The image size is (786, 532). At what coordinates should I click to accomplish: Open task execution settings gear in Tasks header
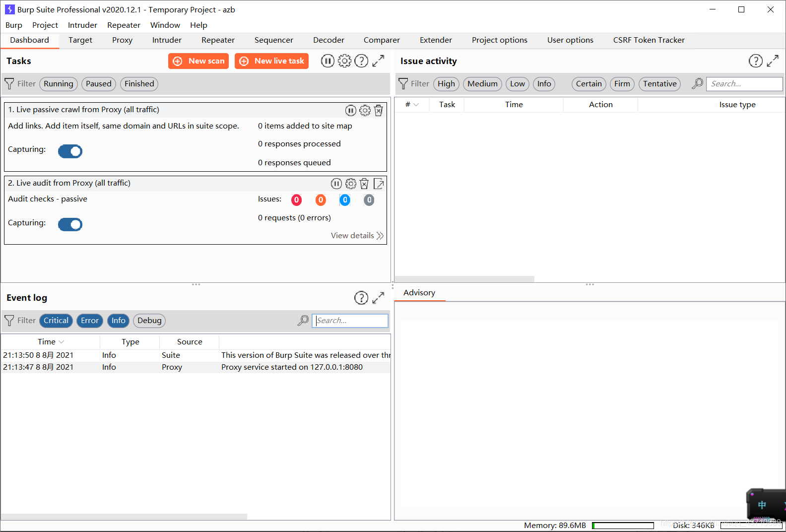[x=344, y=61]
